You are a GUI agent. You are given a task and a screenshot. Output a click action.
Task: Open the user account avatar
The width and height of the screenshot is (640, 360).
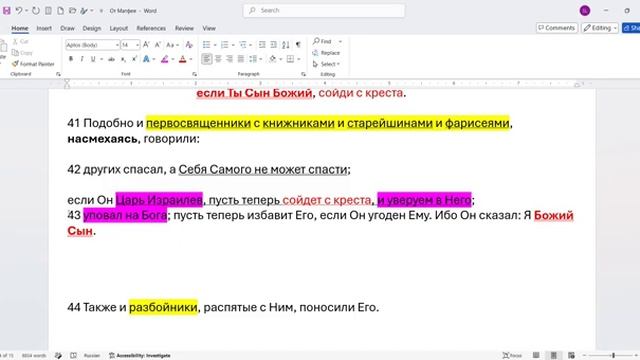(585, 11)
